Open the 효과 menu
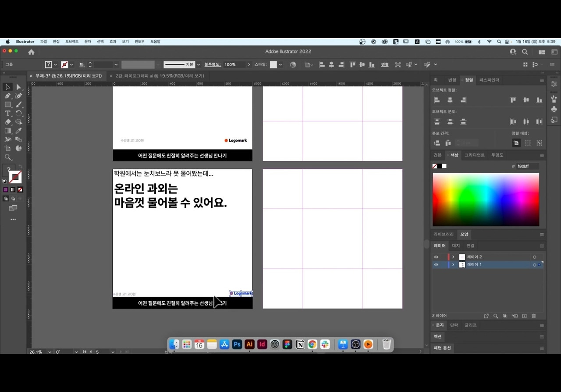The height and width of the screenshot is (392, 561). [113, 42]
